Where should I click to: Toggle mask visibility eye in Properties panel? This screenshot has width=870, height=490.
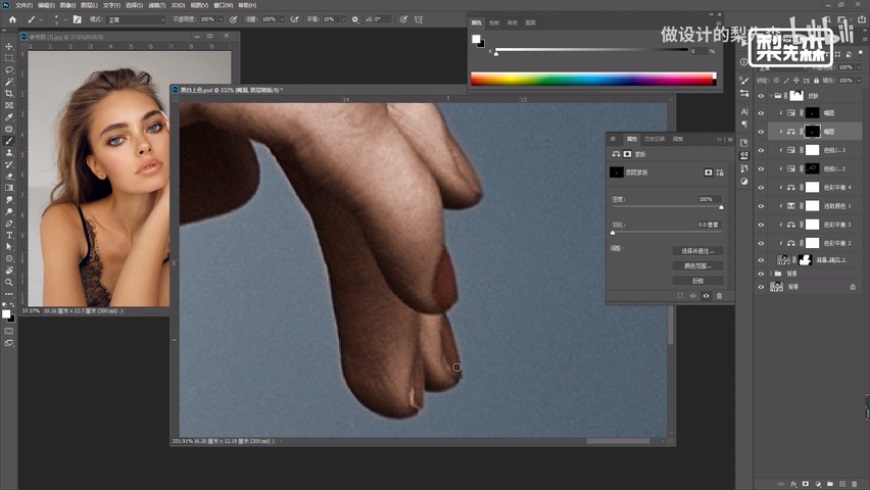pyautogui.click(x=705, y=296)
